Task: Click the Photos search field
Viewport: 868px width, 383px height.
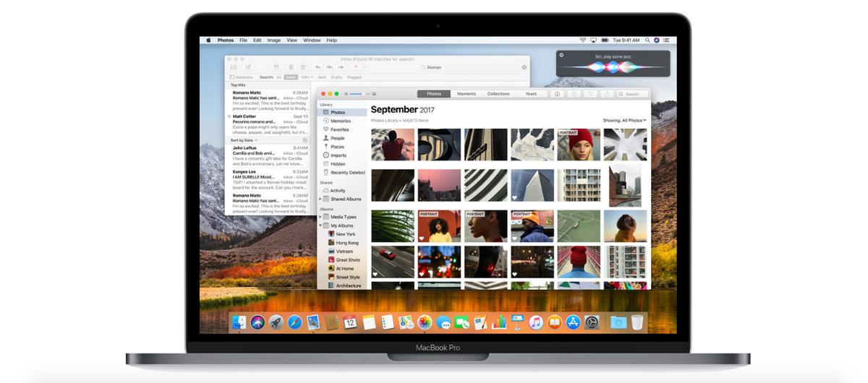Action: pos(632,94)
